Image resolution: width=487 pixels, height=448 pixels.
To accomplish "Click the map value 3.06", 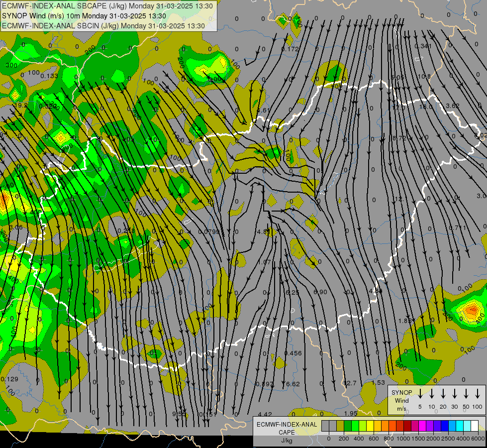I will coord(16,227).
